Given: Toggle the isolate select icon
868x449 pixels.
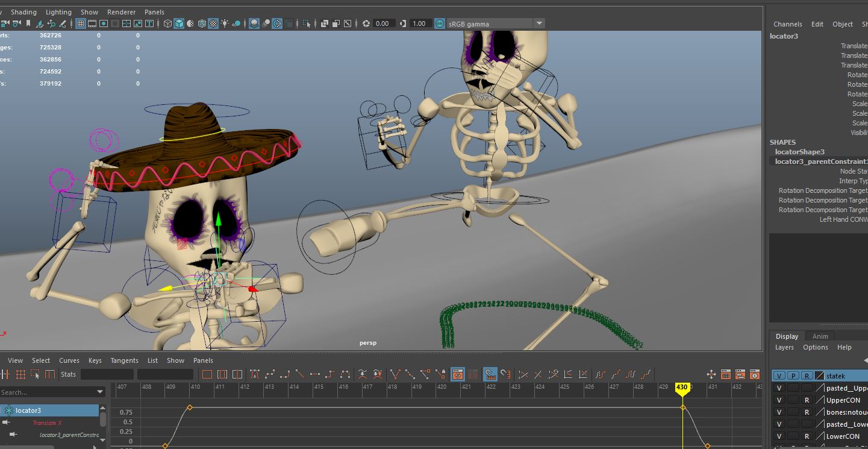Looking at the screenshot, I should click(x=307, y=24).
